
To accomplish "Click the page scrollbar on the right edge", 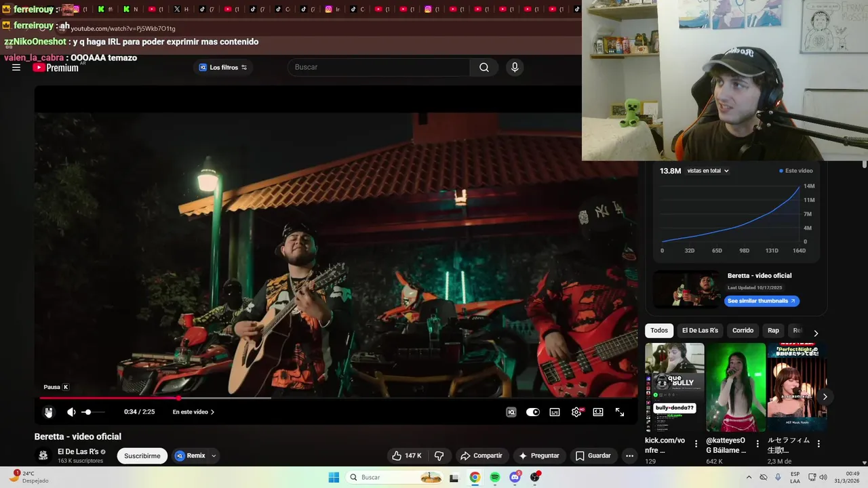I will pyautogui.click(x=864, y=165).
